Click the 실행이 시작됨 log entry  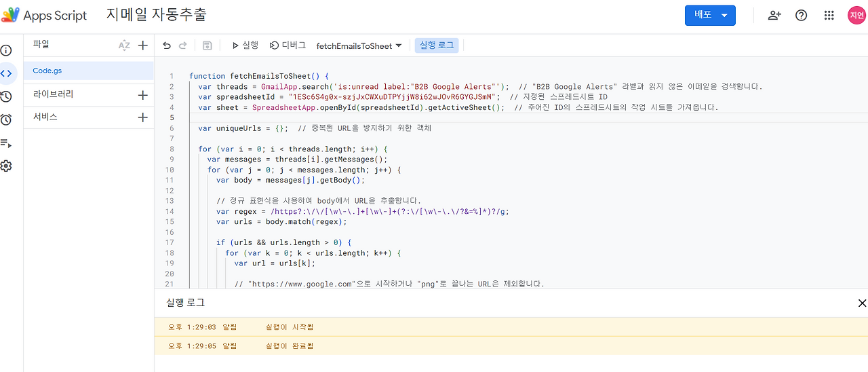coord(511,327)
